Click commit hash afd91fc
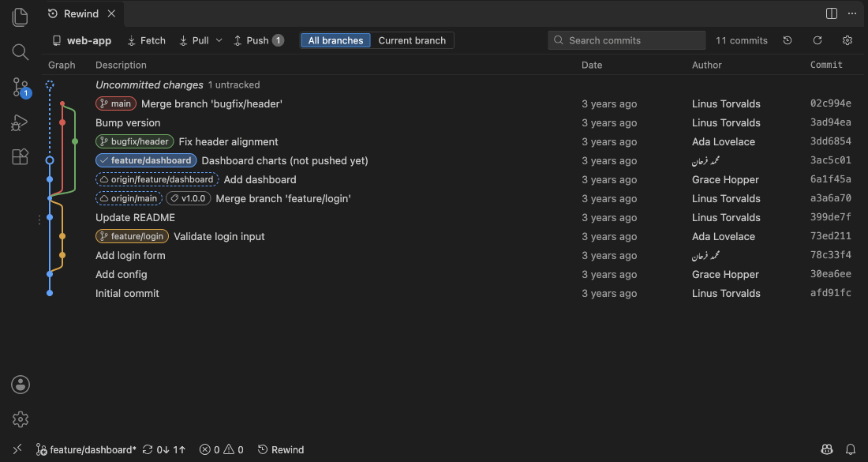The width and height of the screenshot is (868, 462). pyautogui.click(x=831, y=293)
